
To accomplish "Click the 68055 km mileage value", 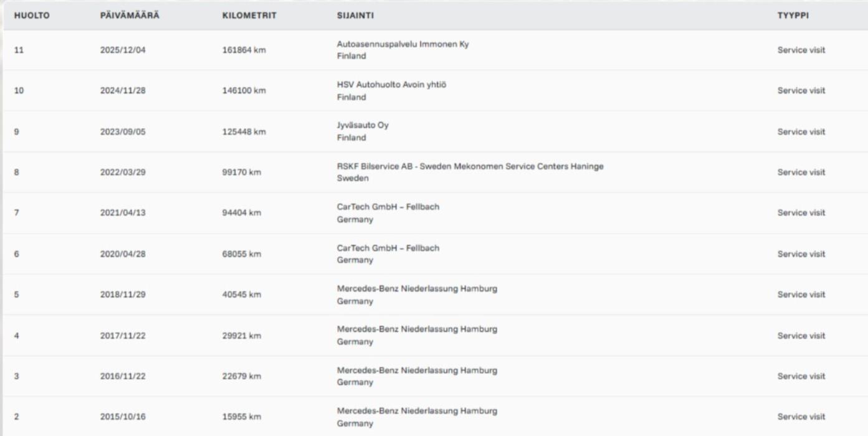I will pos(241,254).
